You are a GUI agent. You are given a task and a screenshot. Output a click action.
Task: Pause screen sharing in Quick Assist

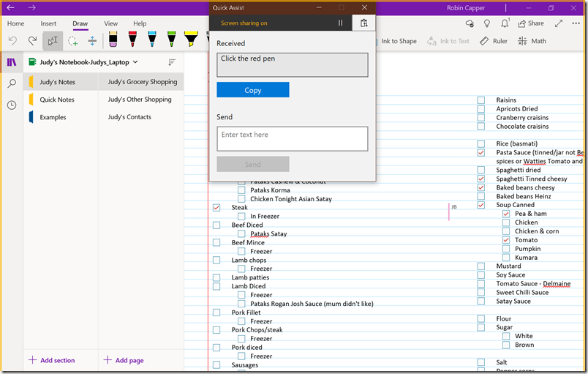point(340,23)
